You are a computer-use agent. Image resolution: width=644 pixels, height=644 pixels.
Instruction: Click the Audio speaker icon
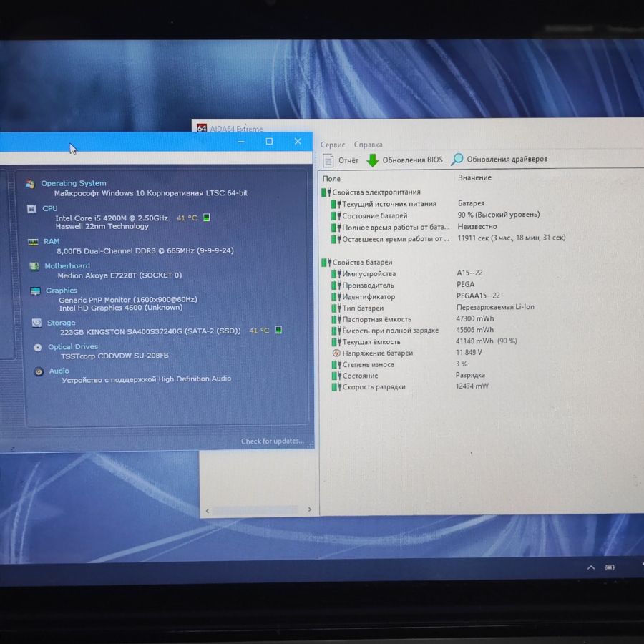[39, 371]
